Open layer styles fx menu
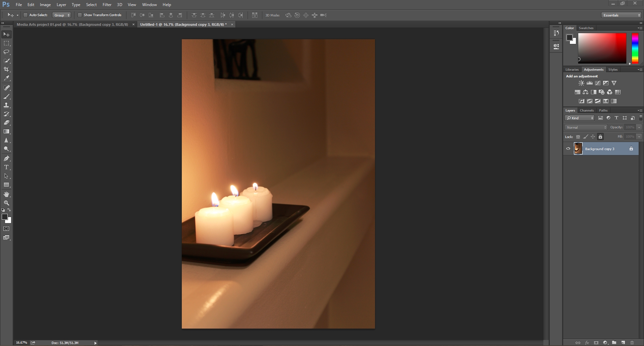644x346 pixels. (x=587, y=343)
